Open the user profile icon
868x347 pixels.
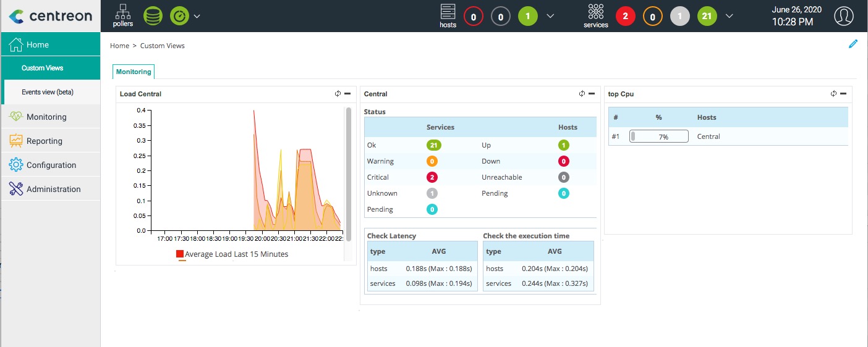click(843, 16)
